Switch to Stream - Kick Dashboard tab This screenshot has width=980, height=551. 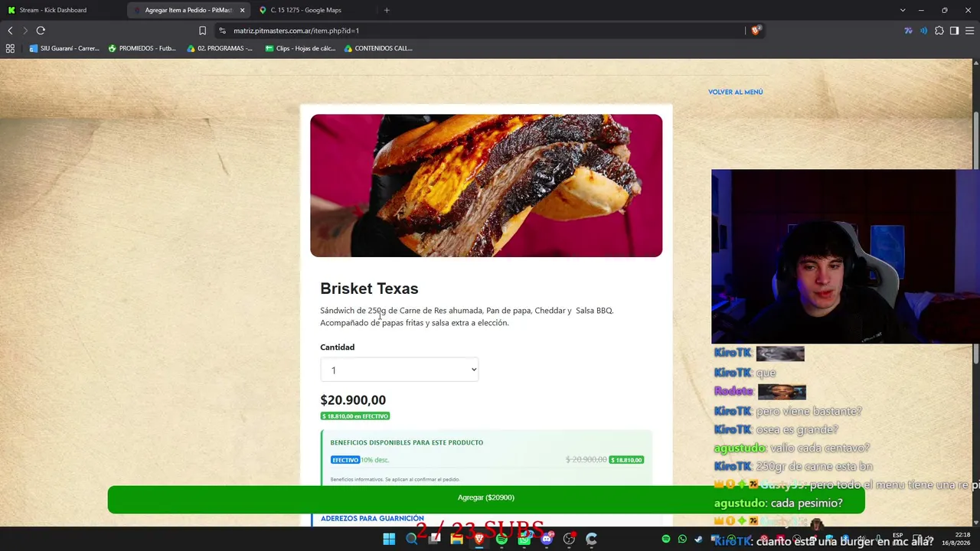(x=63, y=10)
